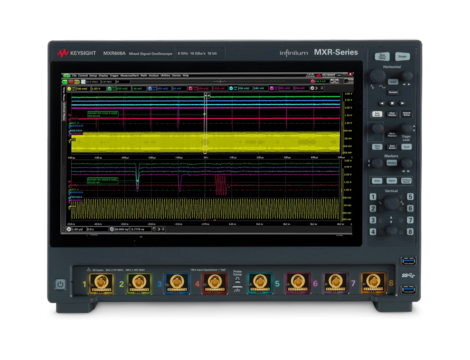
Task: Open the Display menu
Action: coord(103,75)
